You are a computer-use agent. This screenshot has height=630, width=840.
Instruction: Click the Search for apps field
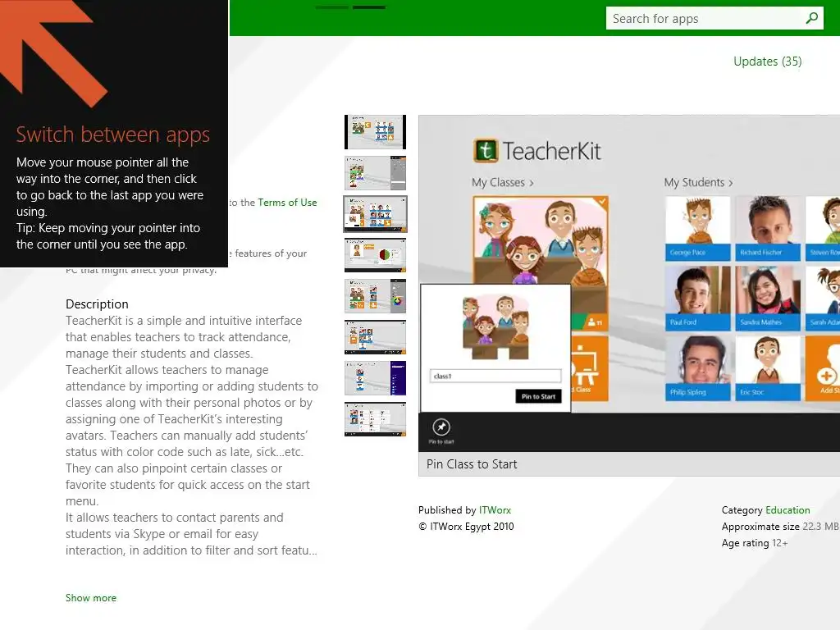coord(714,18)
